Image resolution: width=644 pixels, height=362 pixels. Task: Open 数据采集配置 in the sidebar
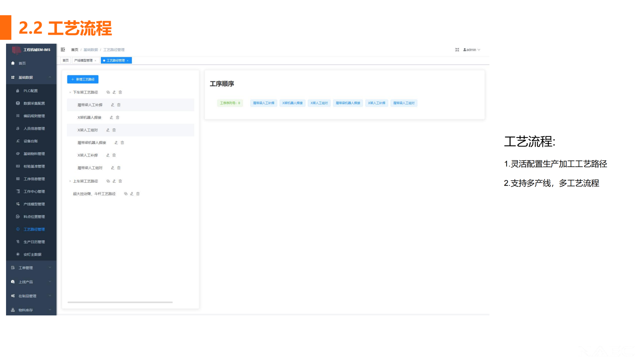click(31, 103)
